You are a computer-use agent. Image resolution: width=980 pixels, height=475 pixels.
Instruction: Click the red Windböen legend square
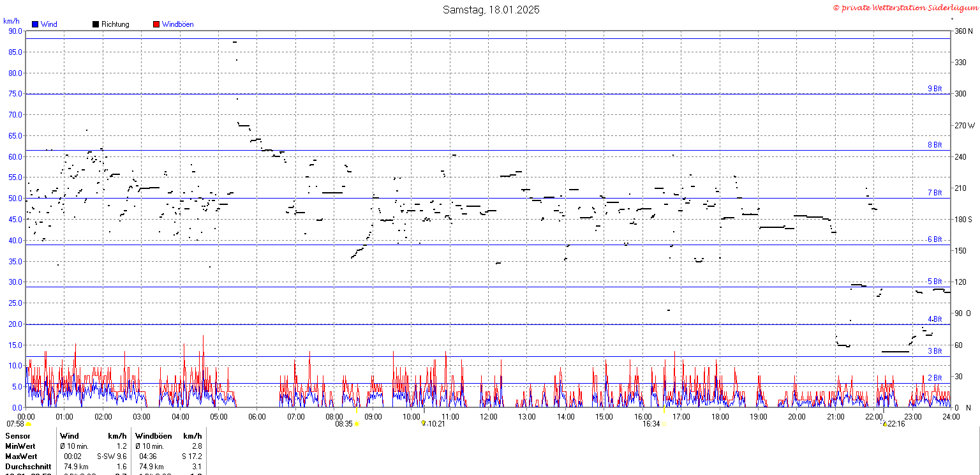[x=156, y=24]
